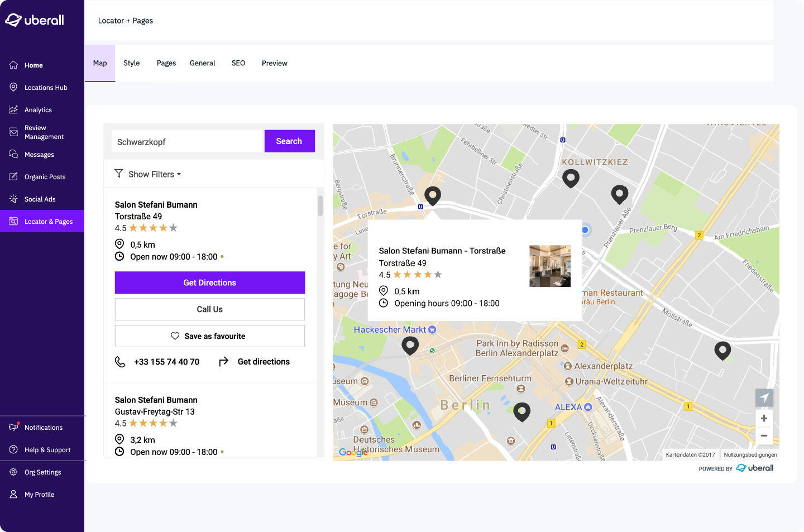Select the SEO tab

pyautogui.click(x=238, y=63)
